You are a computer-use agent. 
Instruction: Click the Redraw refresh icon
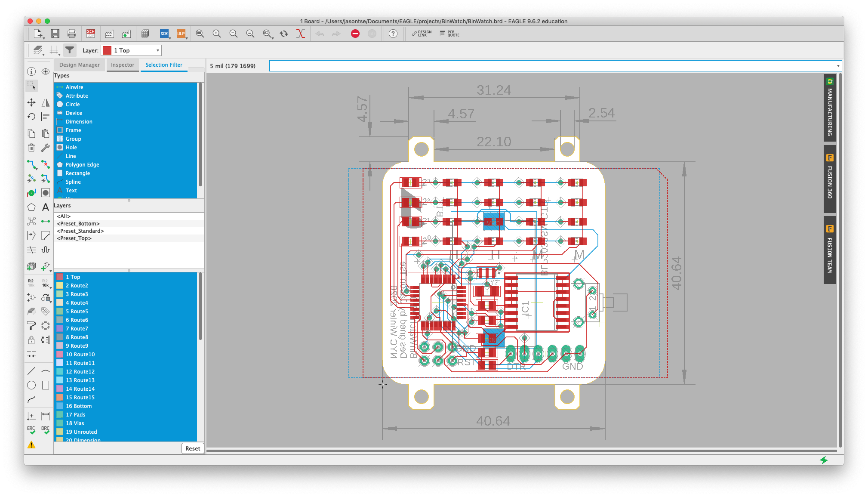(284, 34)
